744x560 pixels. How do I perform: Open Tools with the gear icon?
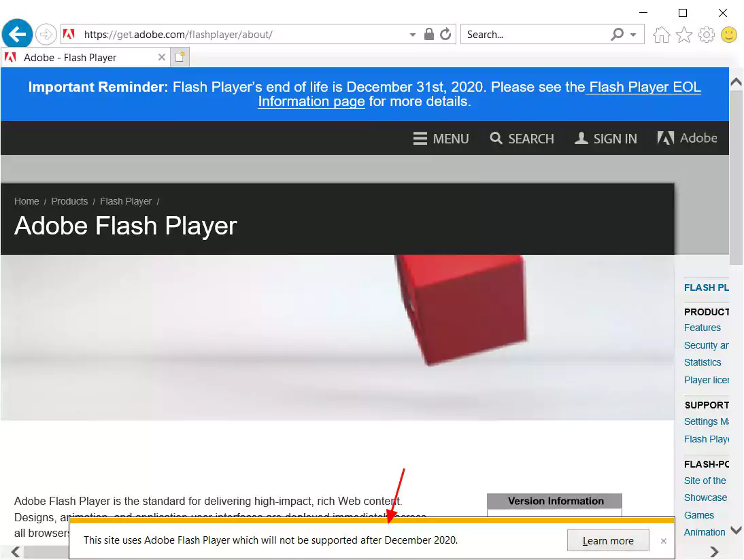coord(706,35)
